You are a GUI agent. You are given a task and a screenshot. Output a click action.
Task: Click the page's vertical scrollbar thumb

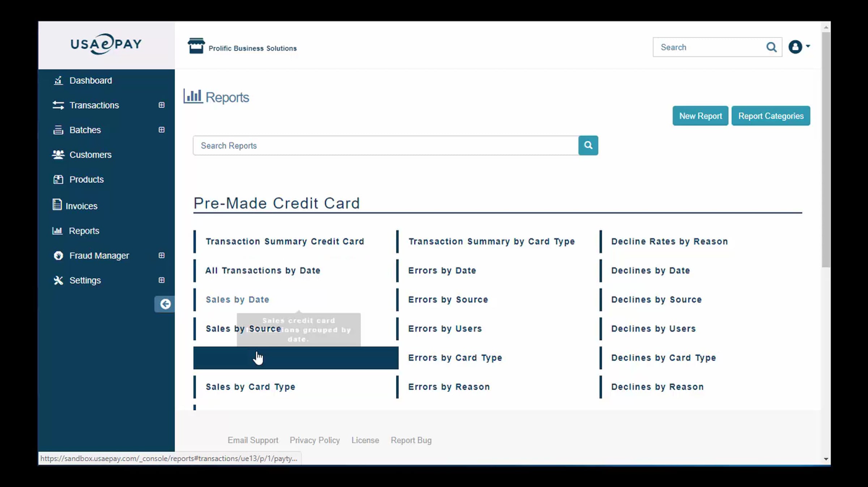click(826, 150)
